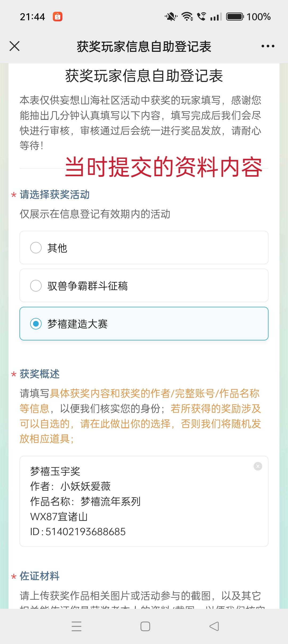Image resolution: width=288 pixels, height=644 pixels.
Task: Tap the Wi-Fi status icon
Action: [x=187, y=17]
